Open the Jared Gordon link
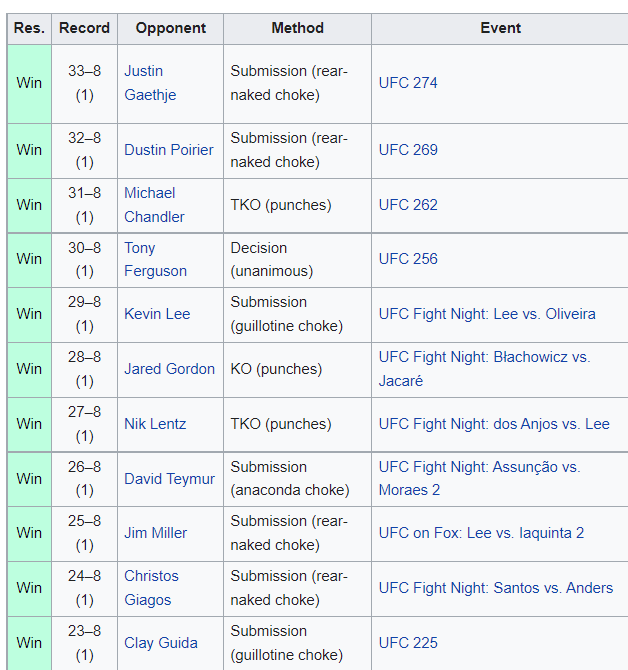The height and width of the screenshot is (670, 628). 170,369
